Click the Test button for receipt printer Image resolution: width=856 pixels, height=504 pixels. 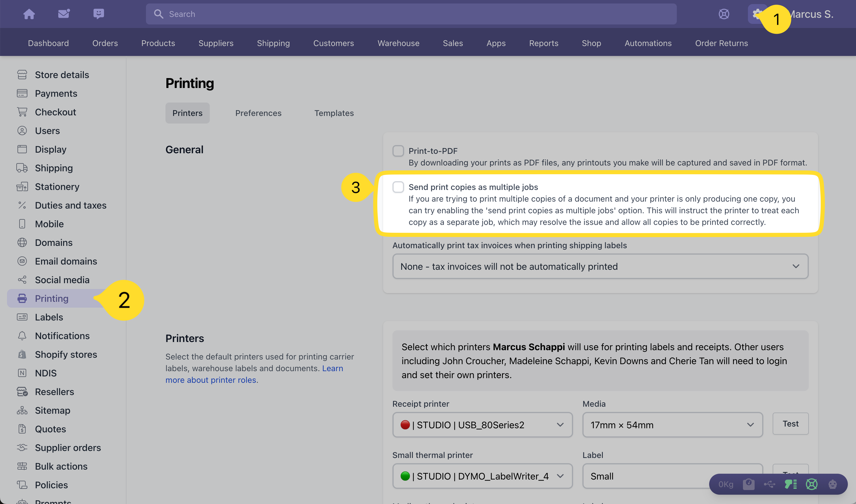pyautogui.click(x=790, y=424)
